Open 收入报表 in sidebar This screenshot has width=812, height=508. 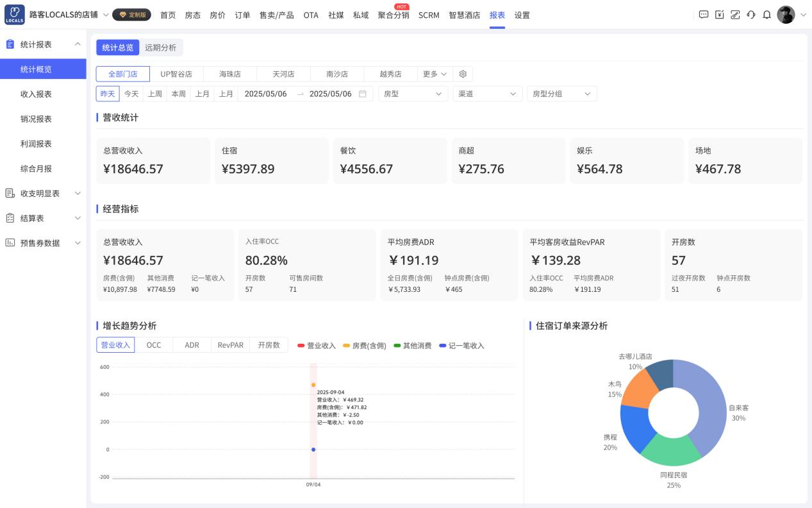pyautogui.click(x=43, y=94)
